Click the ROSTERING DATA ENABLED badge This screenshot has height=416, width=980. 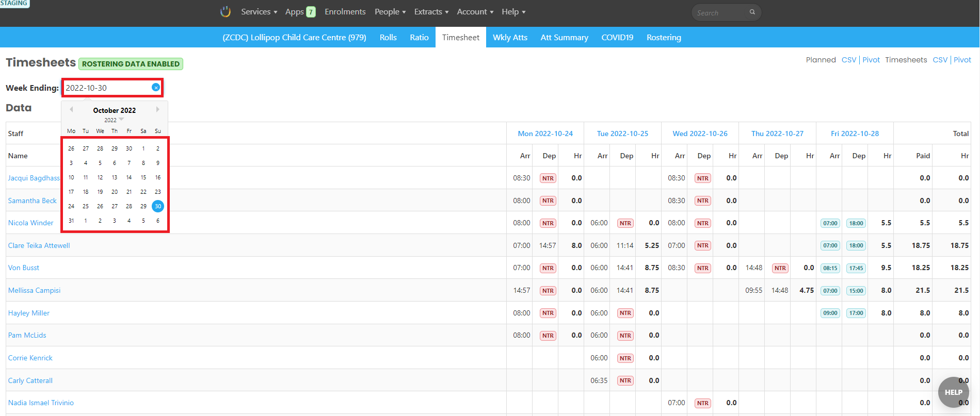pos(131,64)
